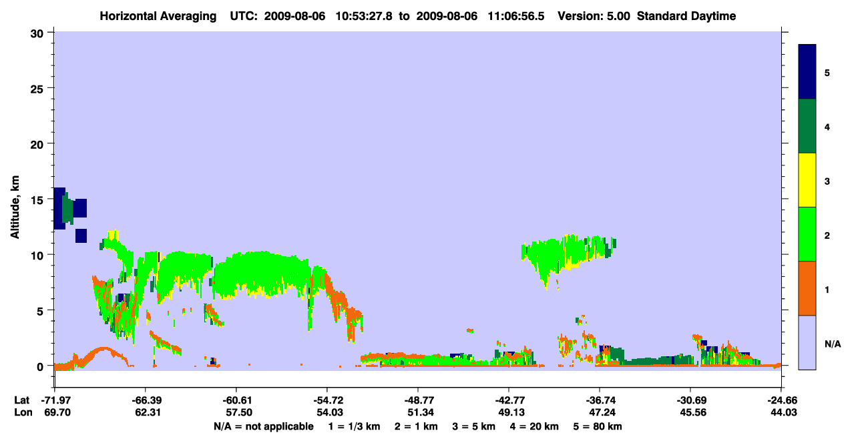Click colorbar label 'N/A'

click(833, 344)
